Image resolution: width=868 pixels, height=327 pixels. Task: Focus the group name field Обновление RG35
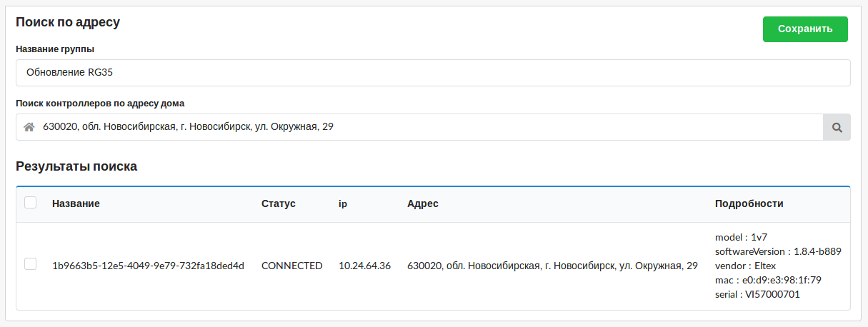click(432, 72)
